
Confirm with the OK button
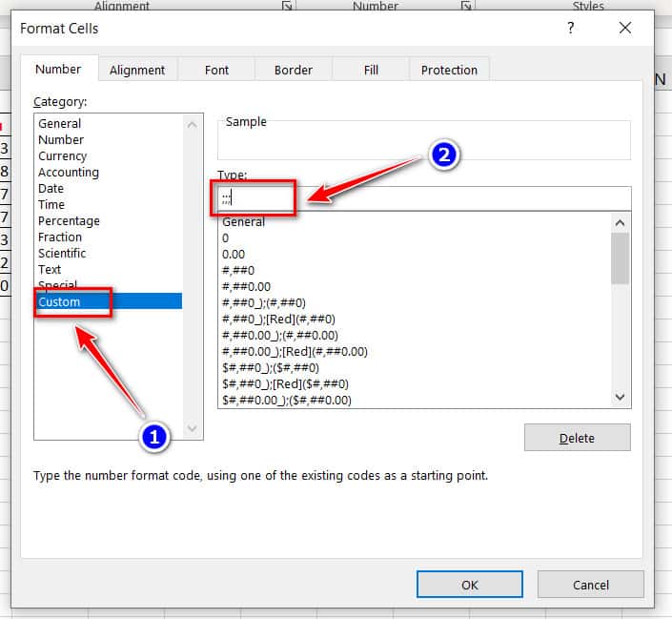(469, 585)
